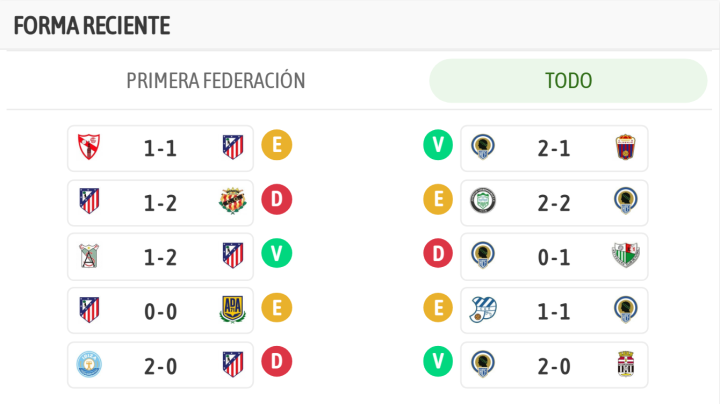Click the red-and-white home crest in the 1-1 draw against Atlético
Screen dimensions: 720x404
[x=88, y=148]
